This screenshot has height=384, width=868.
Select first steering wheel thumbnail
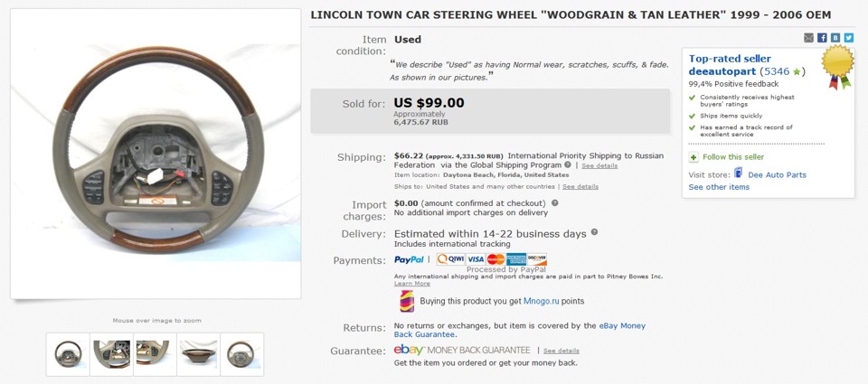pyautogui.click(x=68, y=353)
